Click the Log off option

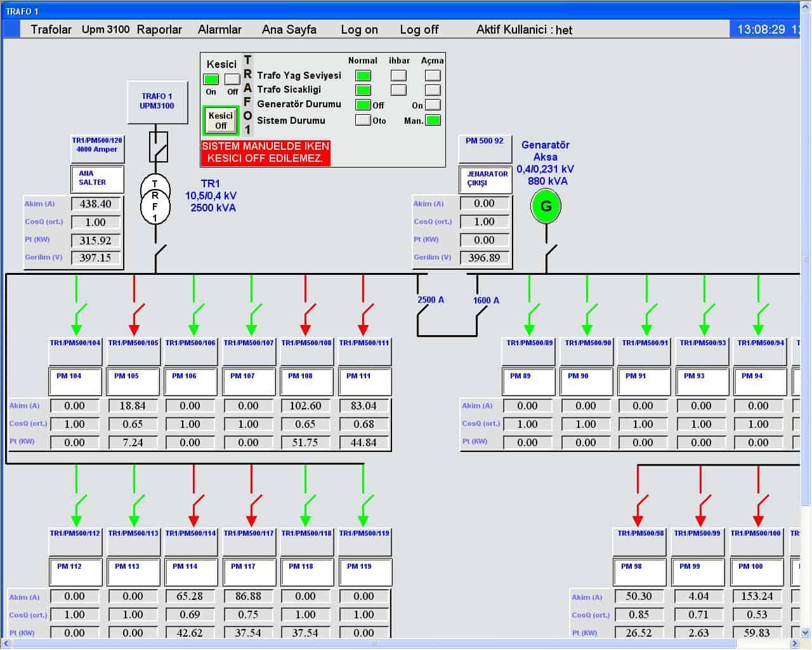click(x=419, y=30)
